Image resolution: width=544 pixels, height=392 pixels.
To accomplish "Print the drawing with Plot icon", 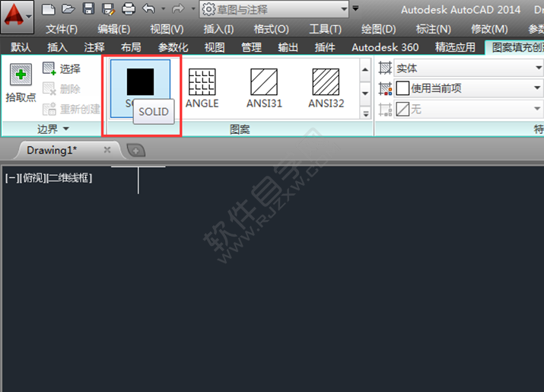I will click(x=129, y=9).
